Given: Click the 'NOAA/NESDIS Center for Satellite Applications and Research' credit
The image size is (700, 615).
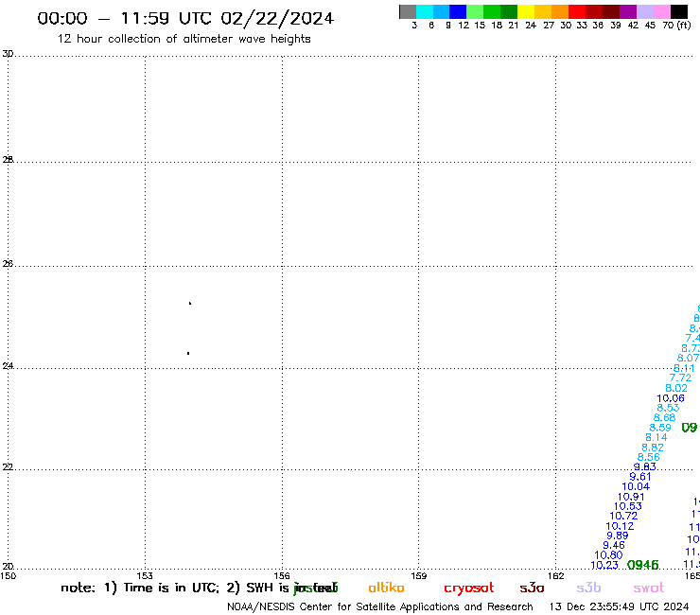Looking at the screenshot, I should pos(380,607).
